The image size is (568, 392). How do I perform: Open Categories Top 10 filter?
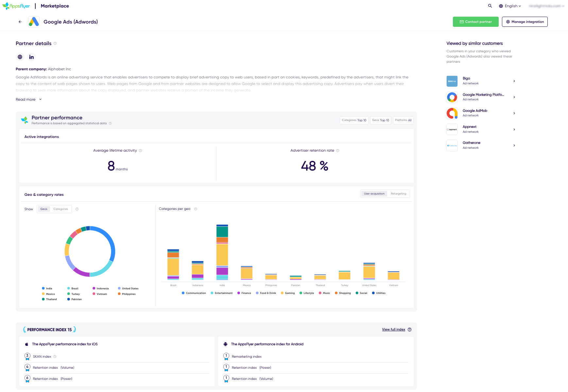pos(354,120)
